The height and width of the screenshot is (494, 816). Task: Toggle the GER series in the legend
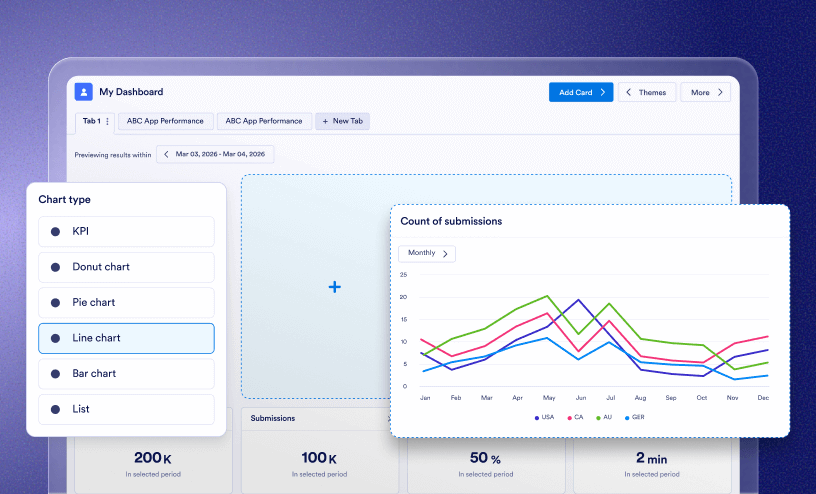point(634,417)
